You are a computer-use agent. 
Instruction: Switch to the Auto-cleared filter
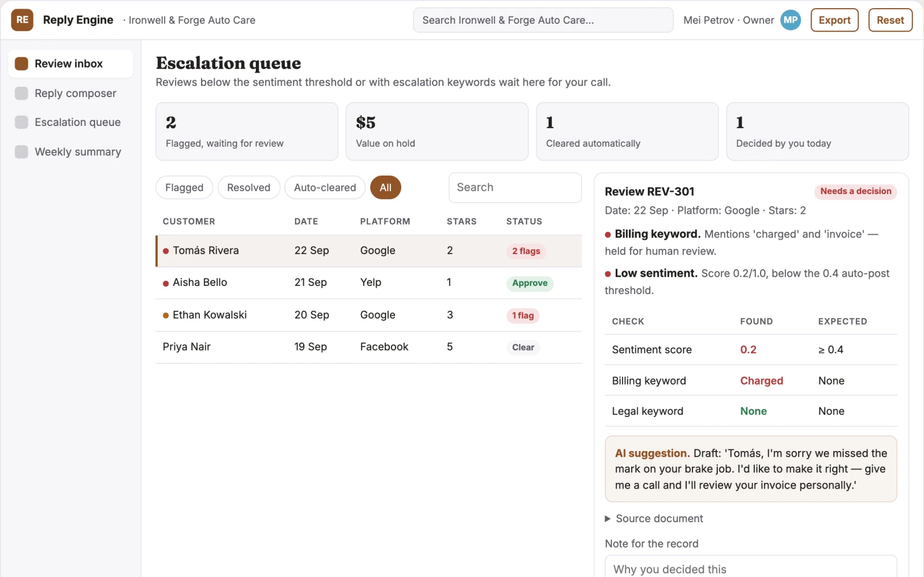tap(325, 188)
